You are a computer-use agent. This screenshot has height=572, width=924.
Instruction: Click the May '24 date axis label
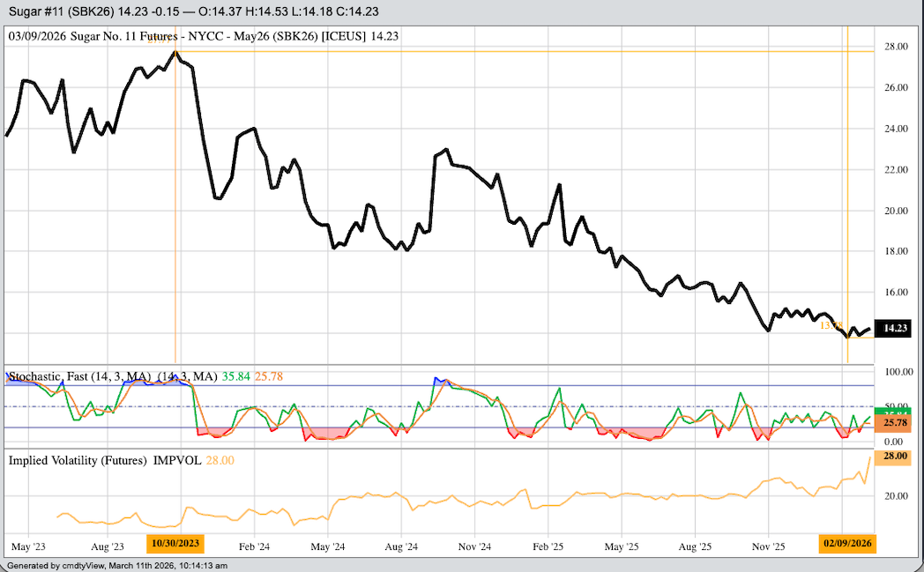tap(328, 546)
